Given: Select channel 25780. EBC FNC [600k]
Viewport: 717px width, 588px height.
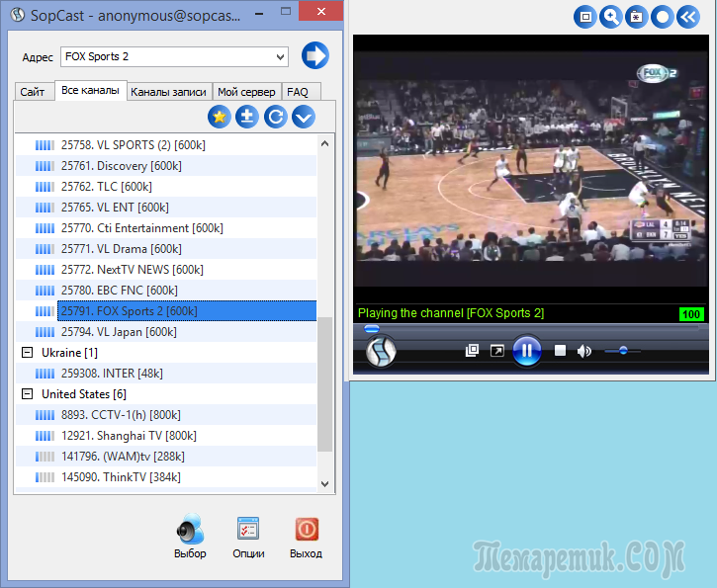Looking at the screenshot, I should pos(166,291).
